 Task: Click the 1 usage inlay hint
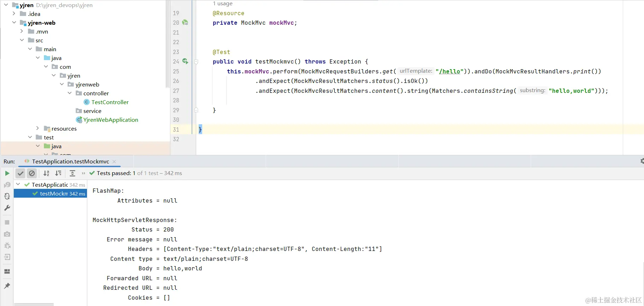tap(223, 4)
